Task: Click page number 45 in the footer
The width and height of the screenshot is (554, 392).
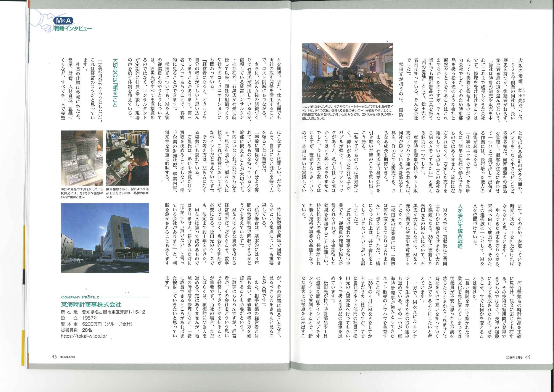Action: (x=54, y=357)
